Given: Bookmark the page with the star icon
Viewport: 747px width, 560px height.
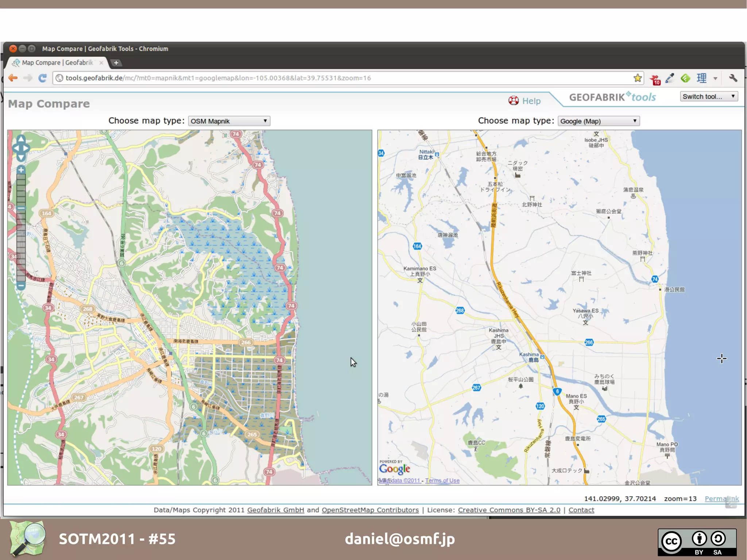Looking at the screenshot, I should (x=637, y=78).
